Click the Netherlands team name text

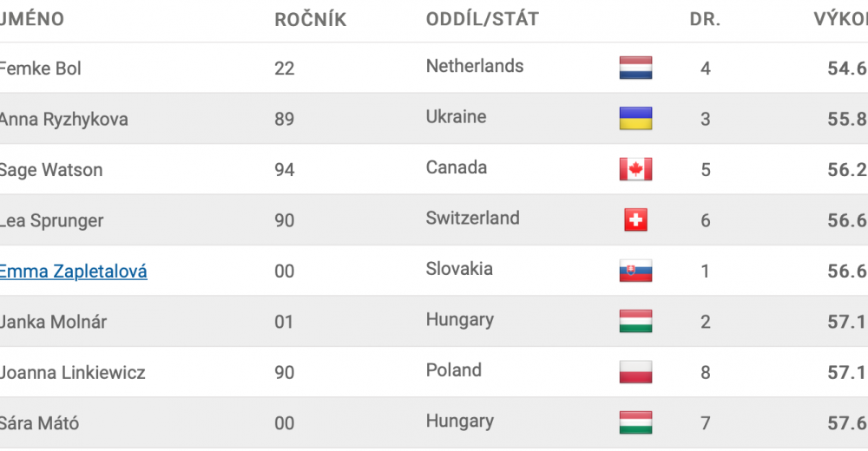(475, 66)
